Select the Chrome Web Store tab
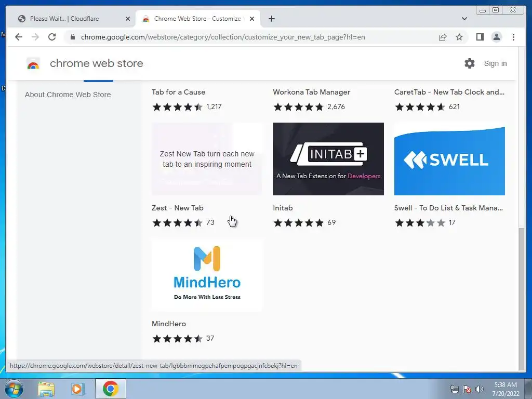Screen dimensions: 532x399 [198, 19]
